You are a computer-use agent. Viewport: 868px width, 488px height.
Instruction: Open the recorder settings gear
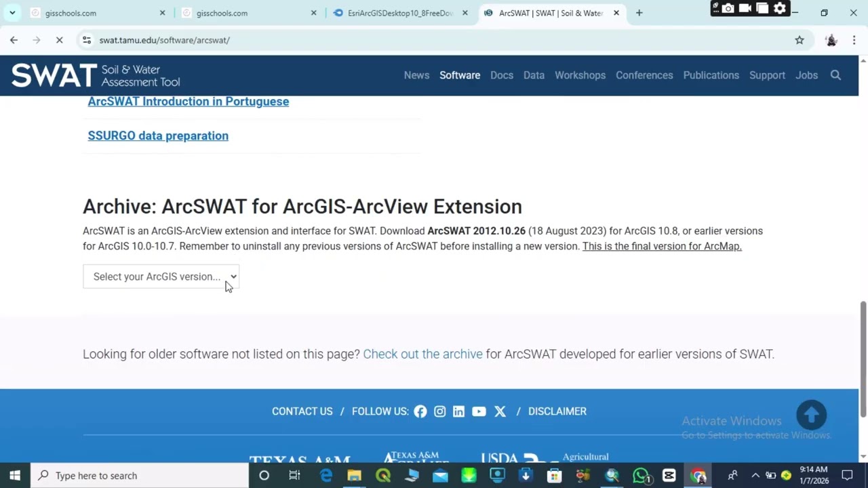tap(780, 8)
